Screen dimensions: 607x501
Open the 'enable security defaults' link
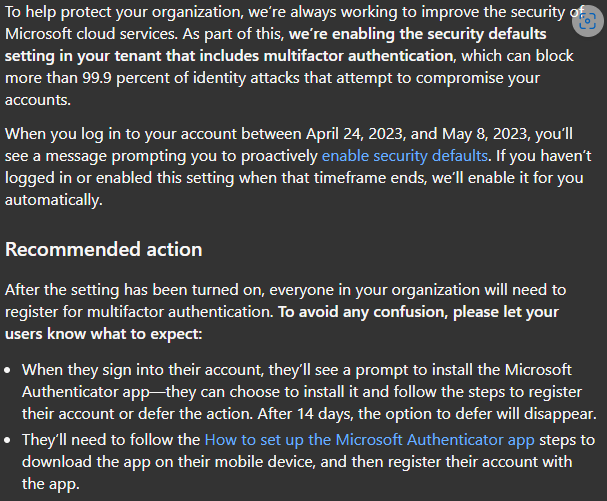click(x=405, y=156)
